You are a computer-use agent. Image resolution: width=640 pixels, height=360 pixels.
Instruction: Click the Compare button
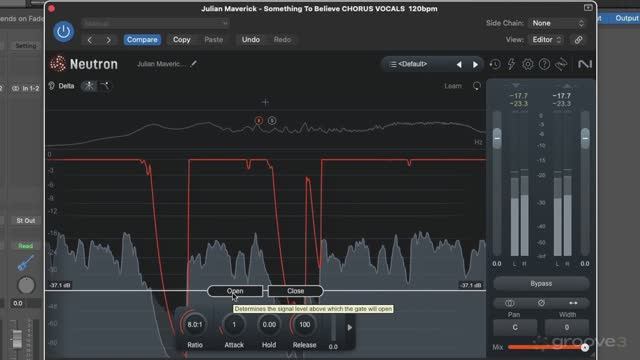click(142, 40)
